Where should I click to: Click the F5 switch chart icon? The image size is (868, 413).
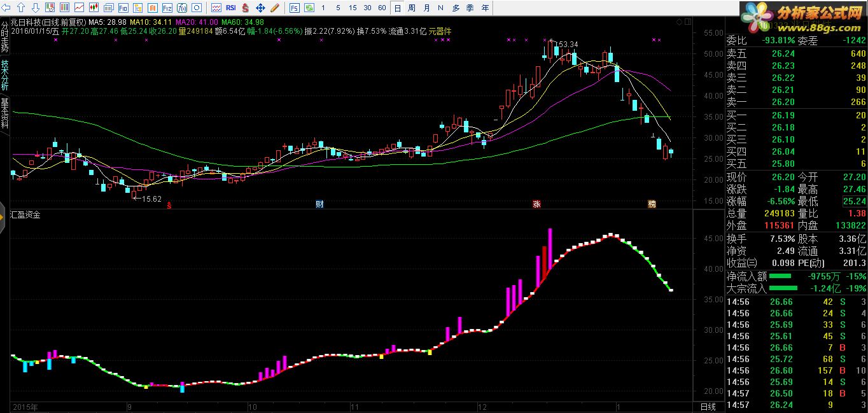point(295,8)
